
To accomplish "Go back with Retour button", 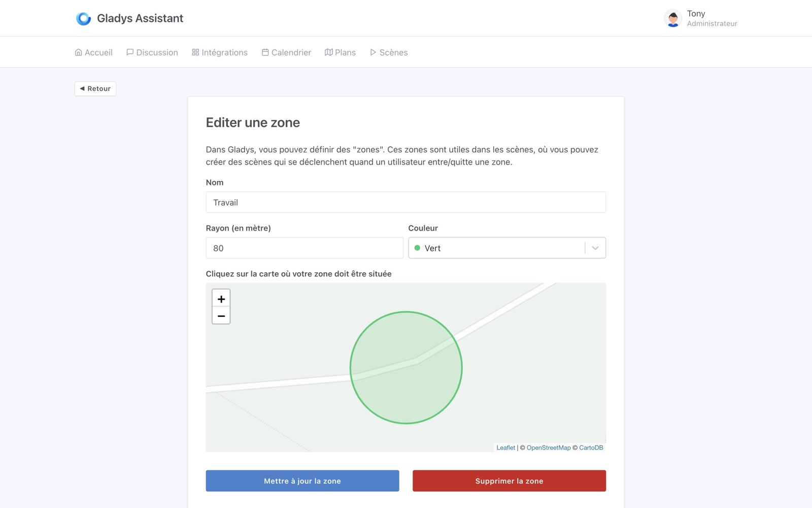I will click(95, 88).
